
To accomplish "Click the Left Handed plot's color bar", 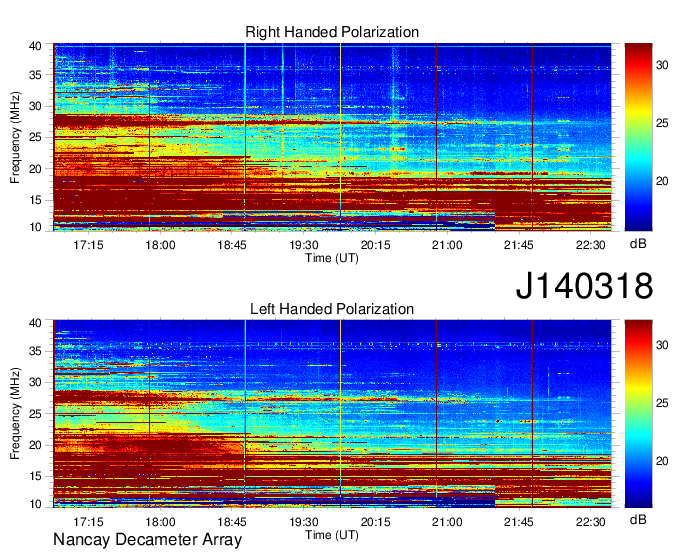I will (638, 414).
